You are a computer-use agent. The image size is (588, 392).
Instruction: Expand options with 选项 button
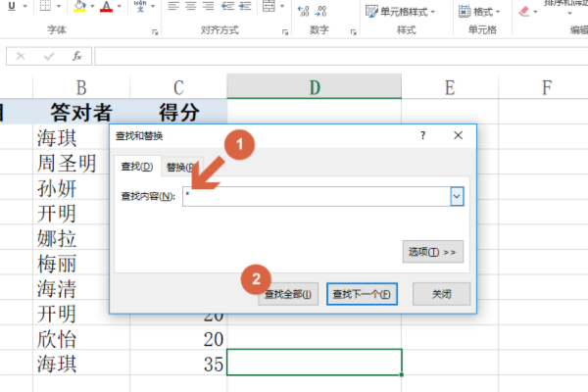point(432,252)
